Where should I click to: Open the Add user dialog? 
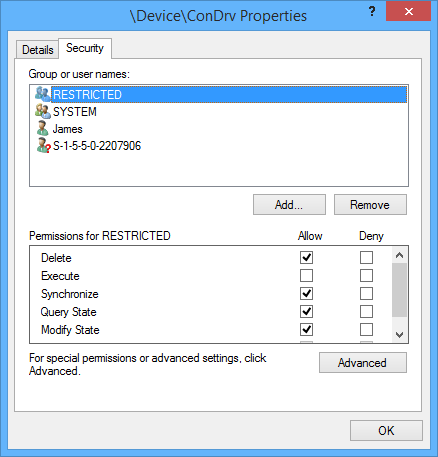coord(289,205)
